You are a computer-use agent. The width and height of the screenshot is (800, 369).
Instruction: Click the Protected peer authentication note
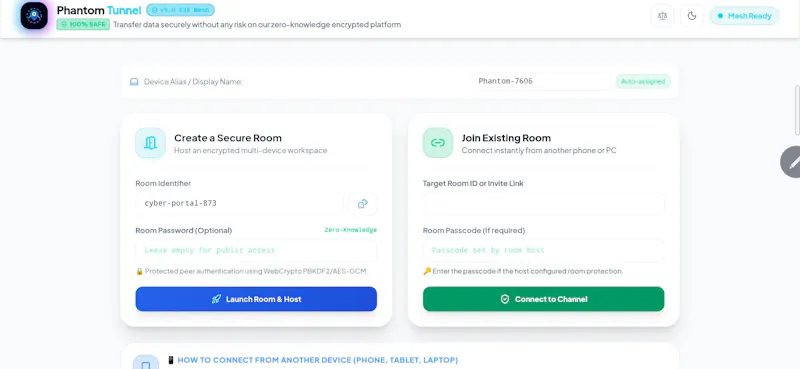coord(252,272)
